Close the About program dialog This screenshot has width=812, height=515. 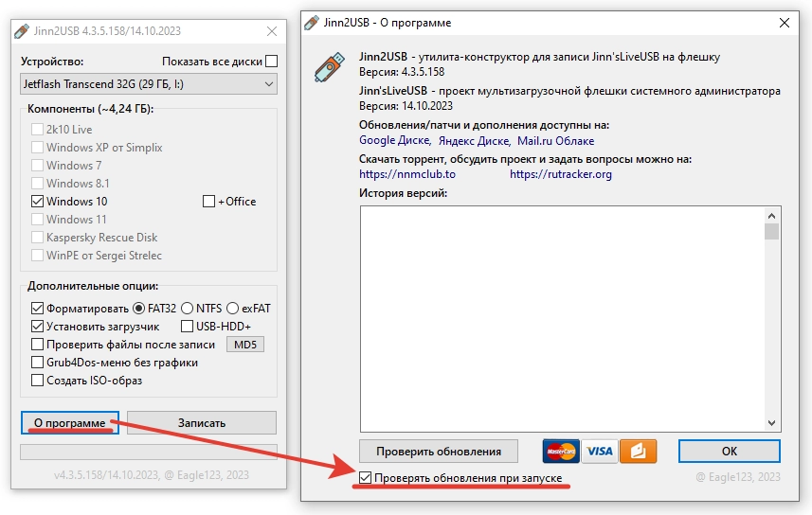point(785,23)
